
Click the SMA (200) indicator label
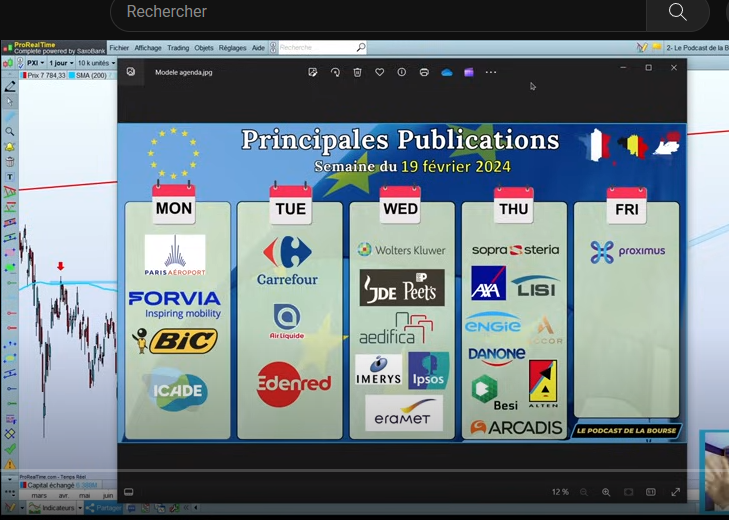pos(91,75)
